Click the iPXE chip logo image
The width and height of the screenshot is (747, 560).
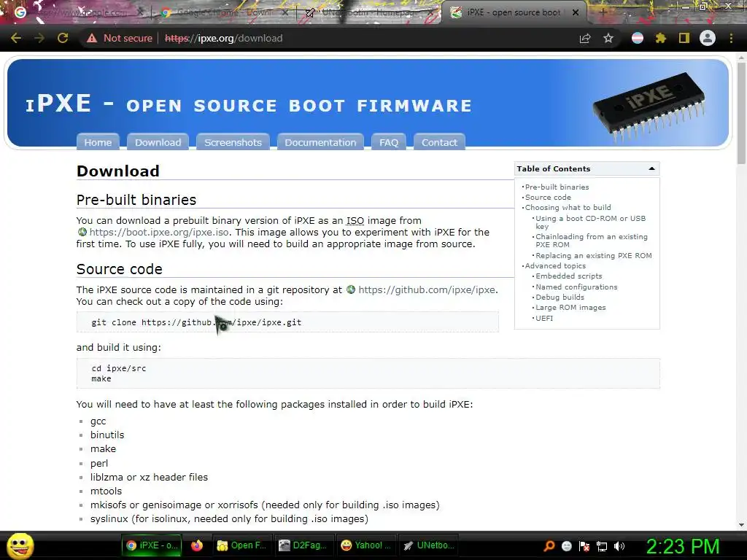pyautogui.click(x=649, y=107)
